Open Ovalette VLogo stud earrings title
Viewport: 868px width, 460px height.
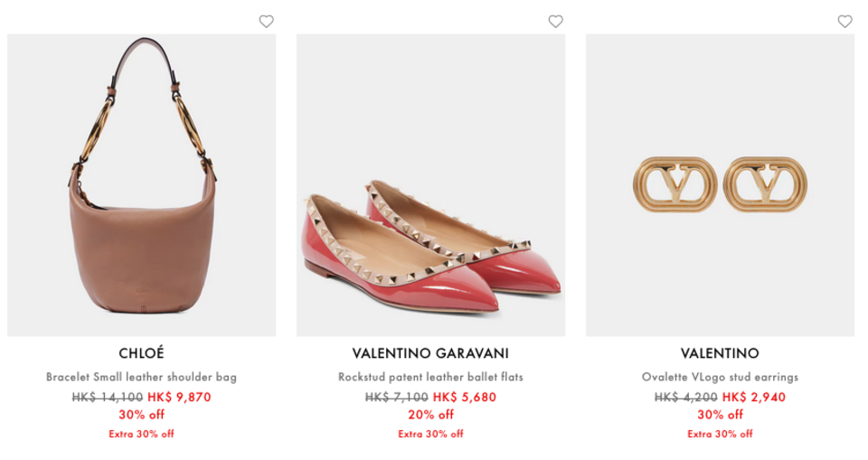tap(721, 377)
